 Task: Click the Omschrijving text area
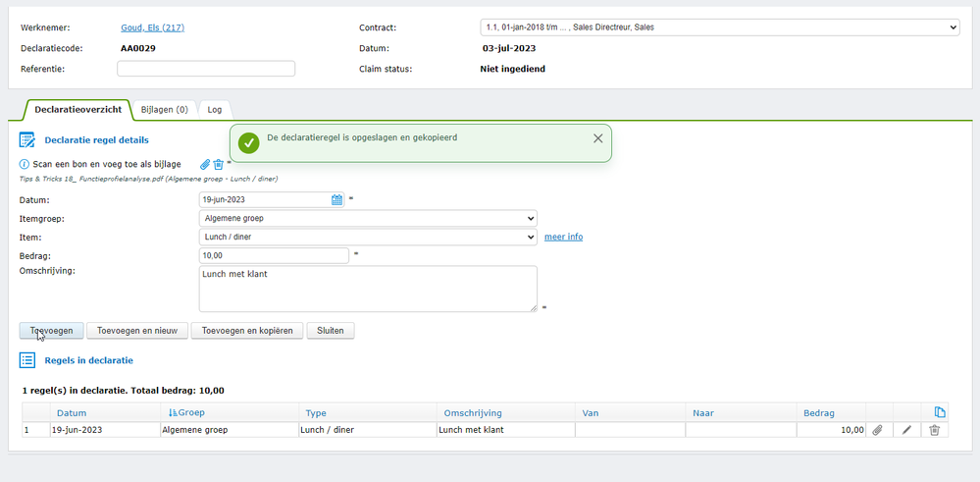click(368, 289)
